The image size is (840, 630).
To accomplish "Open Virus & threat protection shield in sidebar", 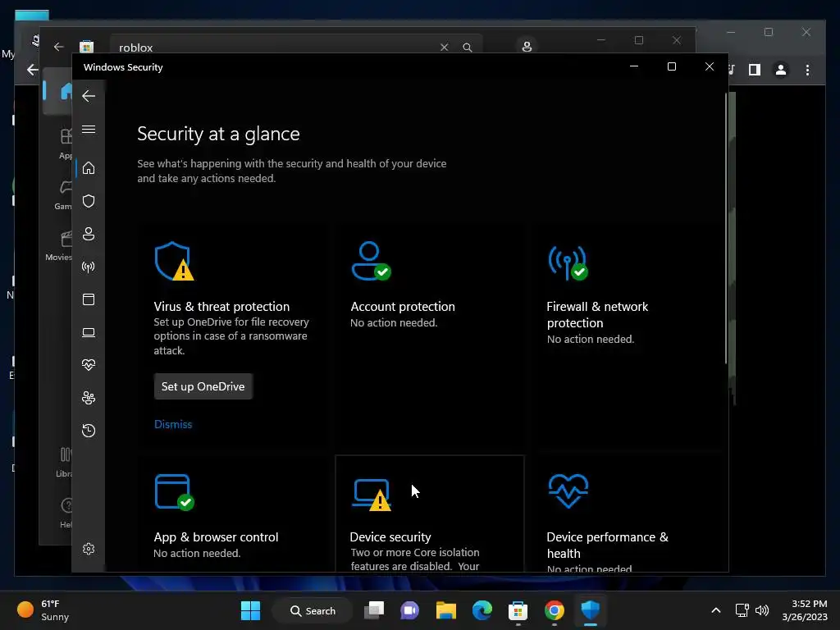I will pyautogui.click(x=89, y=201).
